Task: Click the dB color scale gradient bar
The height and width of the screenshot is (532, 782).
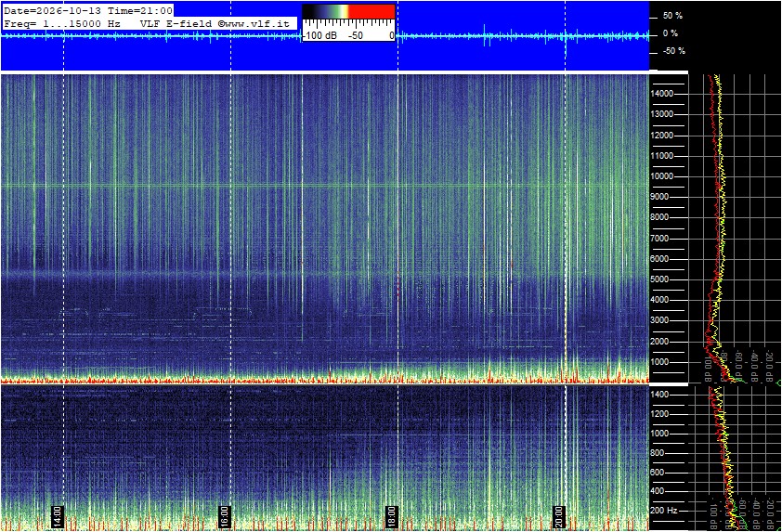Action: click(x=348, y=11)
